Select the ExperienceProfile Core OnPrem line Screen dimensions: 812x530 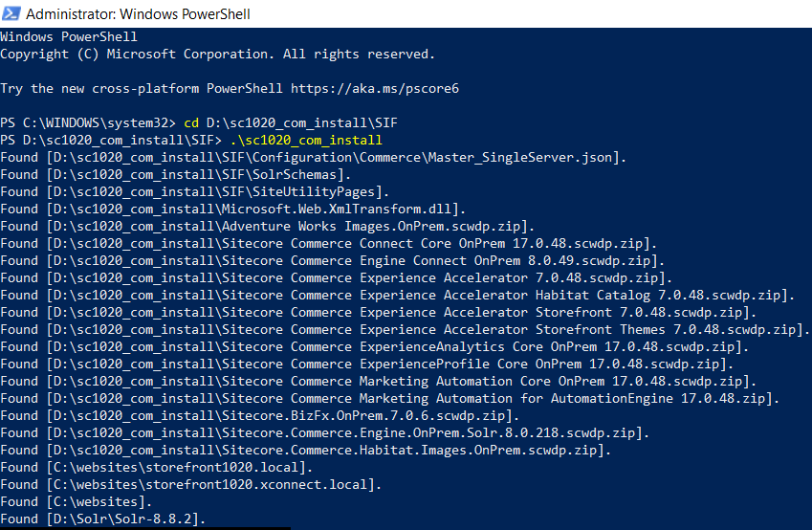[367, 364]
